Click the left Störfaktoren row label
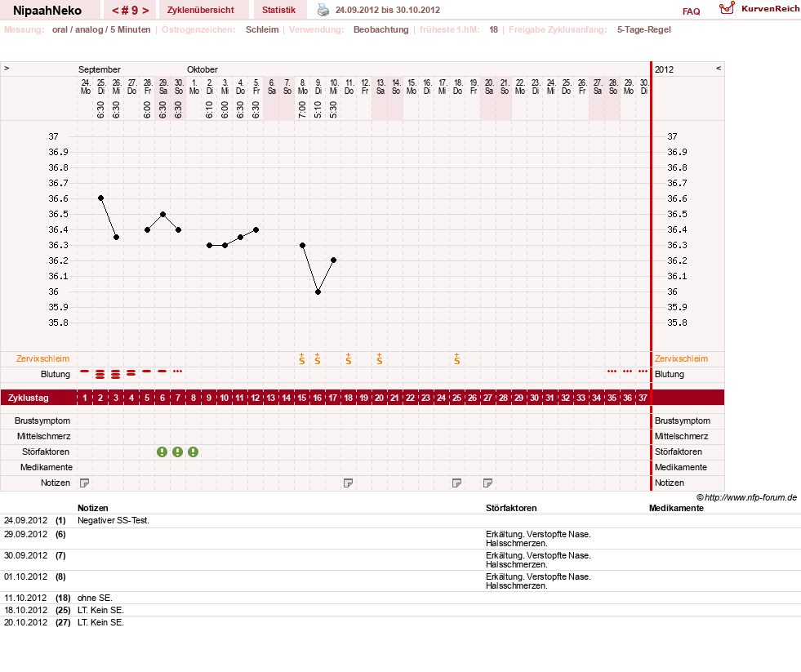 click(x=46, y=452)
